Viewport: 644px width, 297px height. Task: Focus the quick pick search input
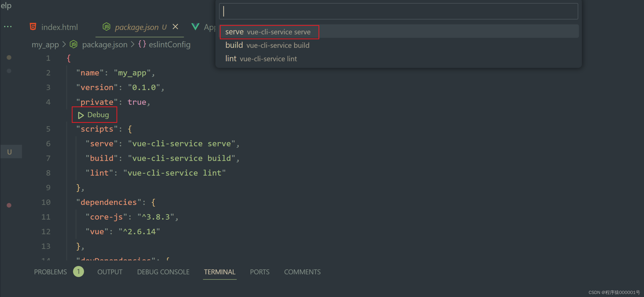(x=398, y=11)
